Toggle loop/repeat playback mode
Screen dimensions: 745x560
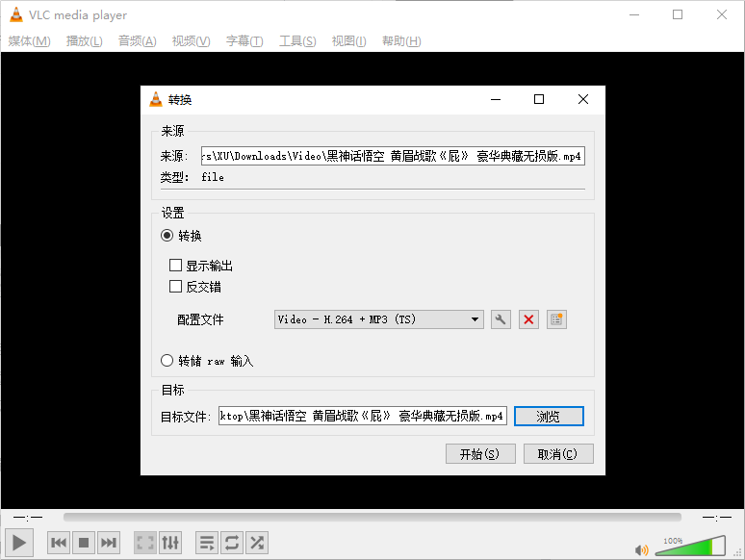tap(232, 543)
